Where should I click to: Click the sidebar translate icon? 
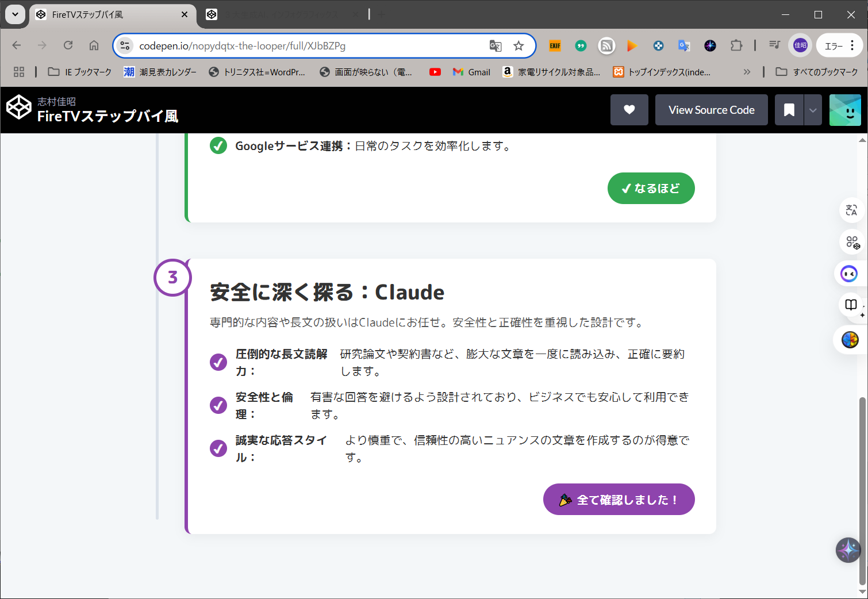click(851, 210)
